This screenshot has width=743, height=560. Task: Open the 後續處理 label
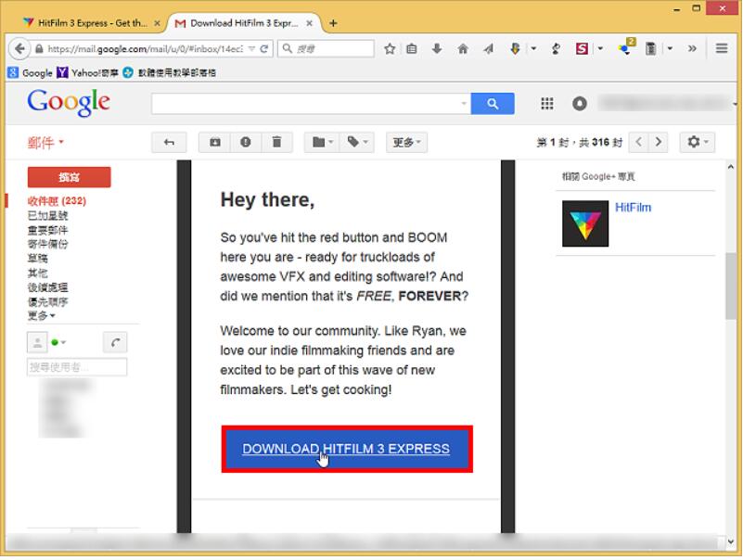pos(47,287)
